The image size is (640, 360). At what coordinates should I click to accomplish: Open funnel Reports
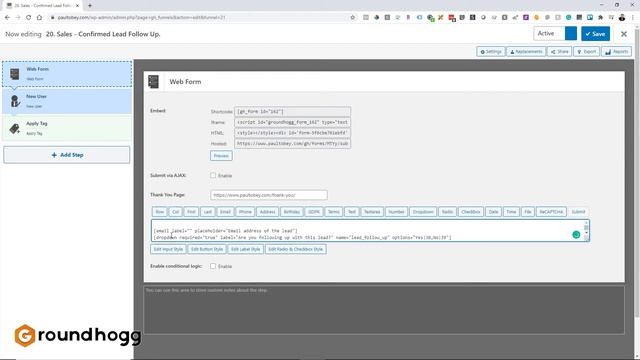click(x=616, y=52)
